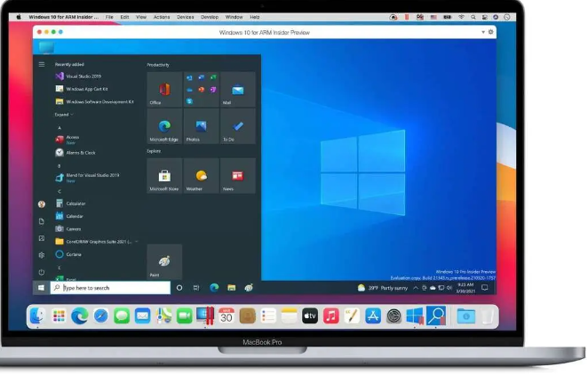Click the letter A section header
Screen dimensions: 588x375
tap(60, 127)
